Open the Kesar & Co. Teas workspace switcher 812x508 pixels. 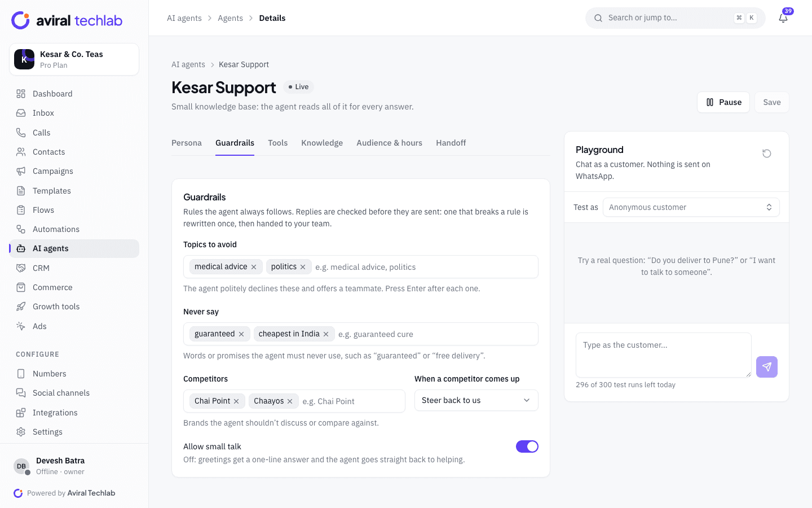click(x=74, y=59)
